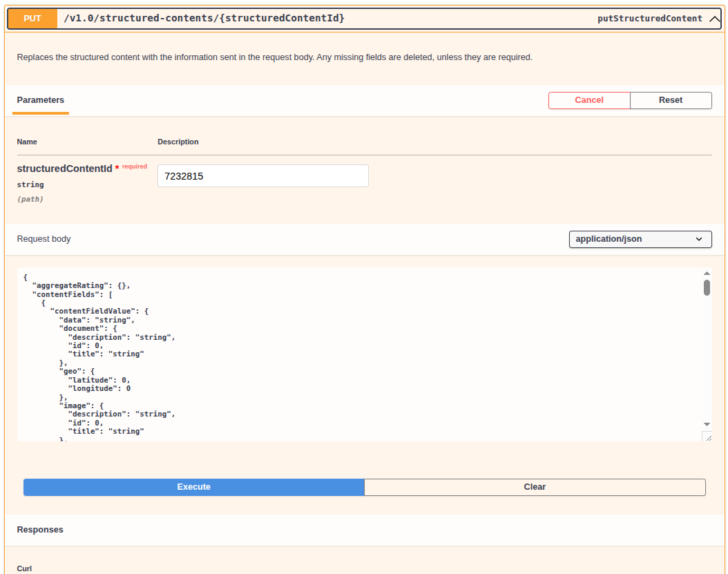Select the Parameters tab
Image resolution: width=728 pixels, height=574 pixels.
point(41,100)
